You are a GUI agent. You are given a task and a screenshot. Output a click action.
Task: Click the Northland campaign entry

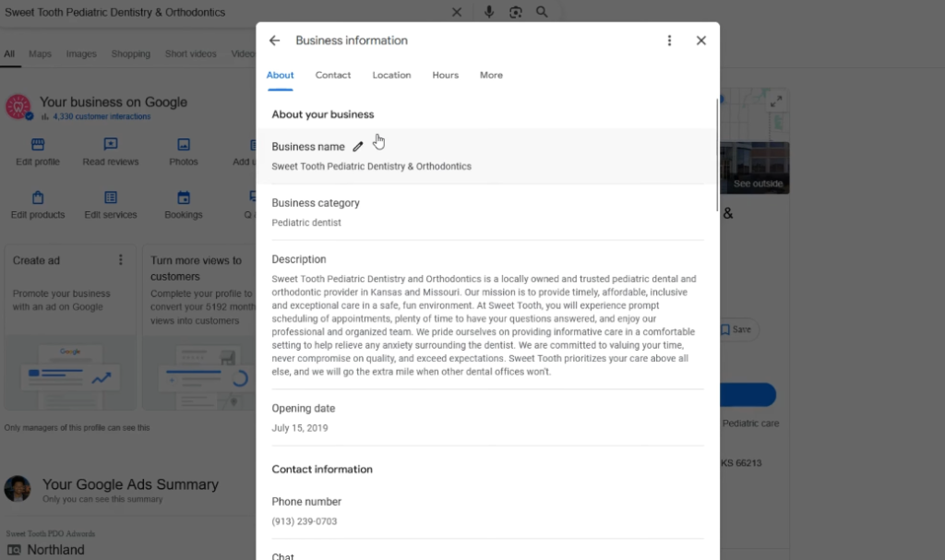(x=55, y=550)
